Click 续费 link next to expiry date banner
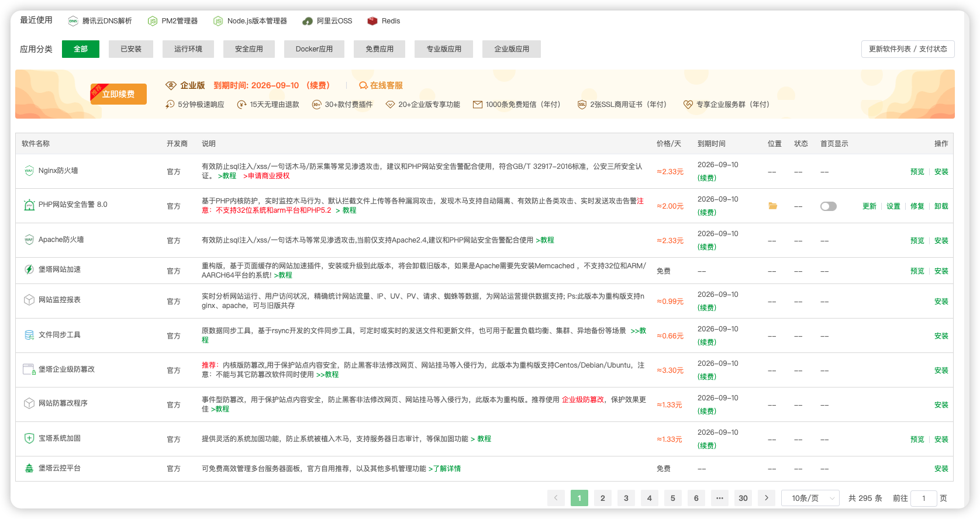The image size is (980, 519). (x=318, y=85)
